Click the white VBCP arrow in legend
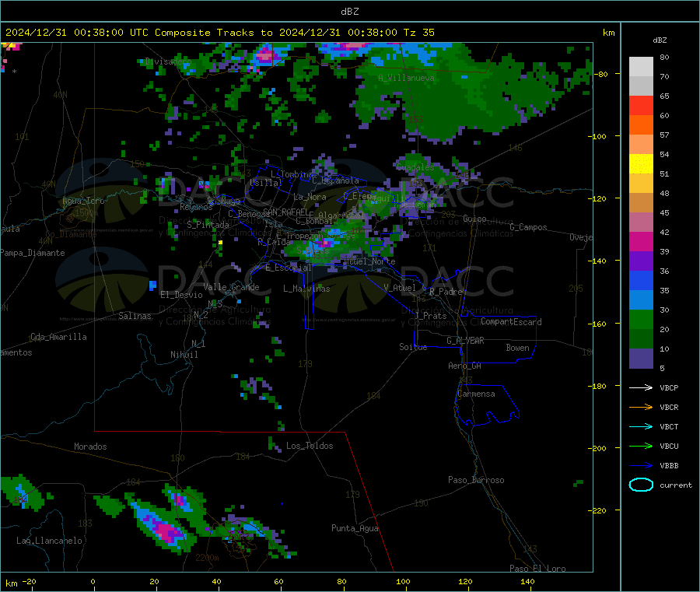700x592 pixels. click(641, 387)
